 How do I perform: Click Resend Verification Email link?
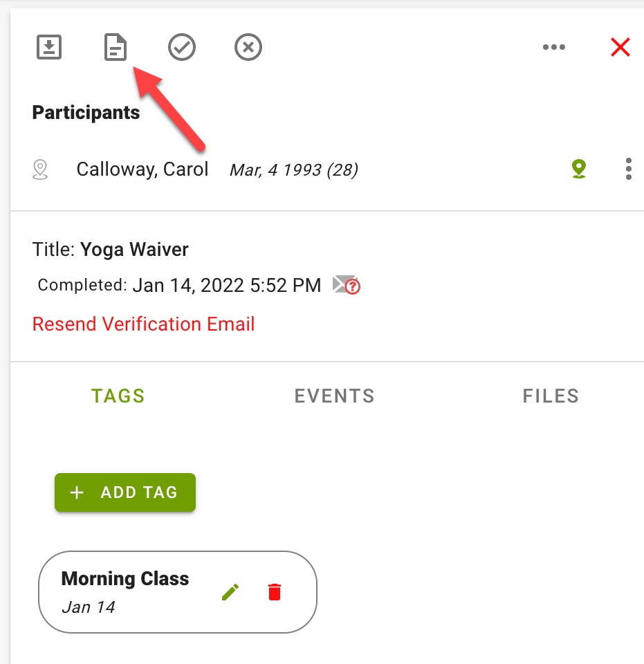(144, 324)
